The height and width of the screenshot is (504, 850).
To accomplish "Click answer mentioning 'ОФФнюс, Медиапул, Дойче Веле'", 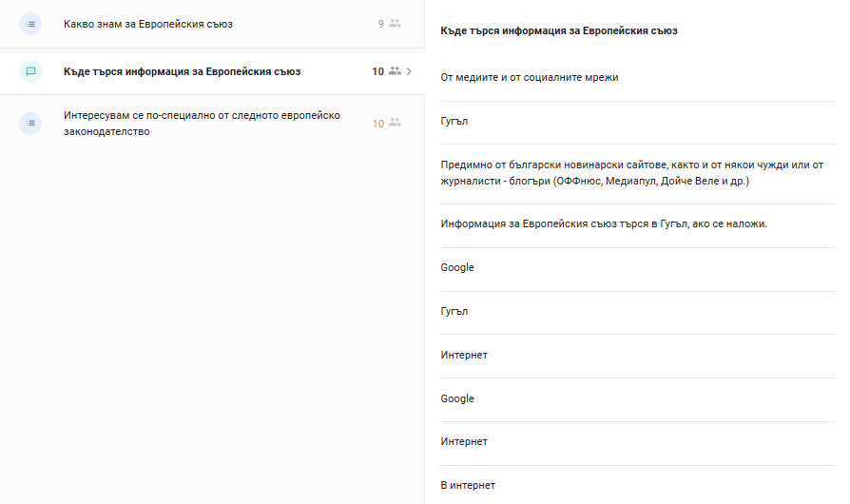I will point(632,173).
